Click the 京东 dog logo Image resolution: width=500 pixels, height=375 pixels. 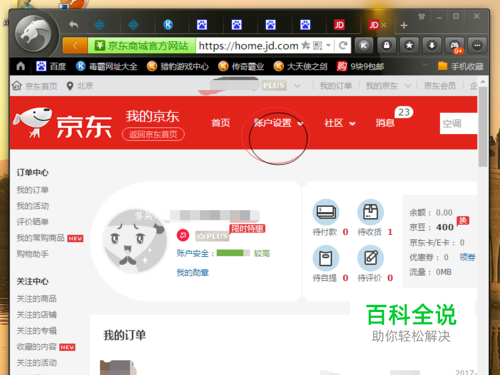[63, 123]
